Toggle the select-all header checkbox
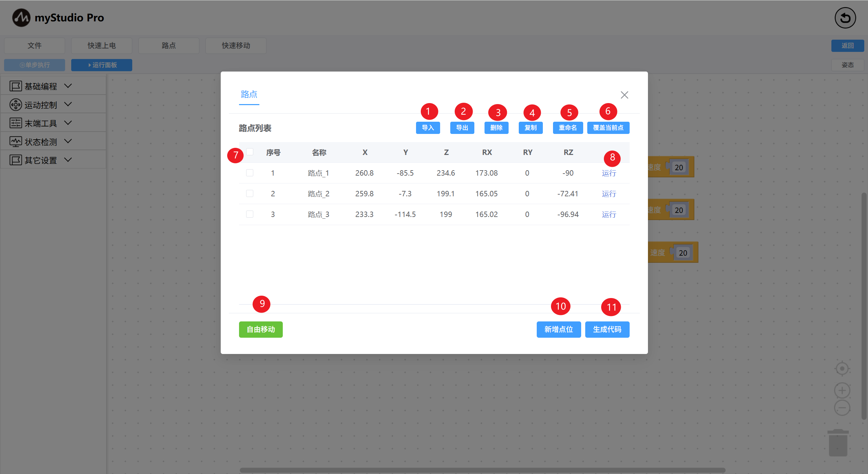This screenshot has width=868, height=474. tap(250, 152)
